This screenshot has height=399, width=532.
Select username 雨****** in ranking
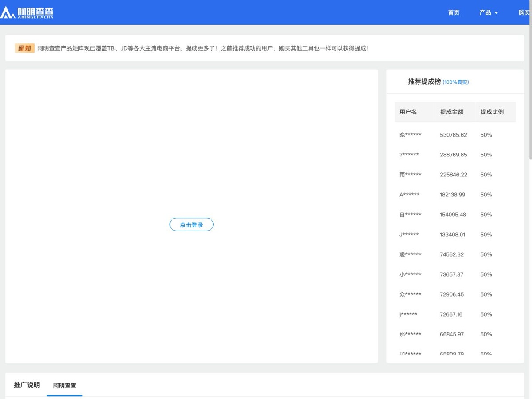coord(410,175)
